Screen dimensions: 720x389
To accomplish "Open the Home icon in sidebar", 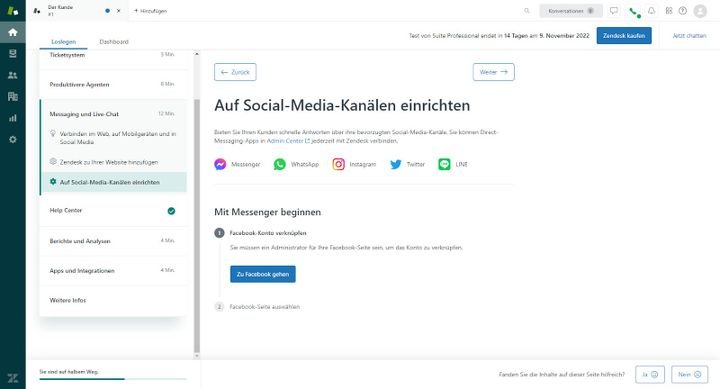I will [x=13, y=32].
